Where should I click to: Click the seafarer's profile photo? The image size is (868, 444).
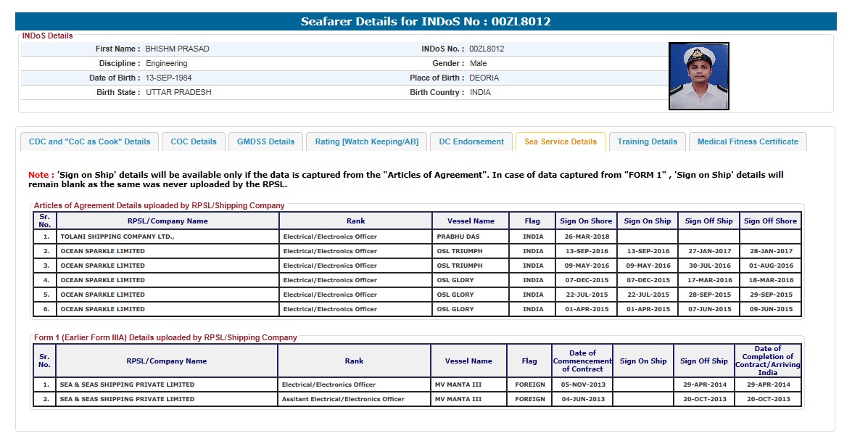click(x=698, y=76)
